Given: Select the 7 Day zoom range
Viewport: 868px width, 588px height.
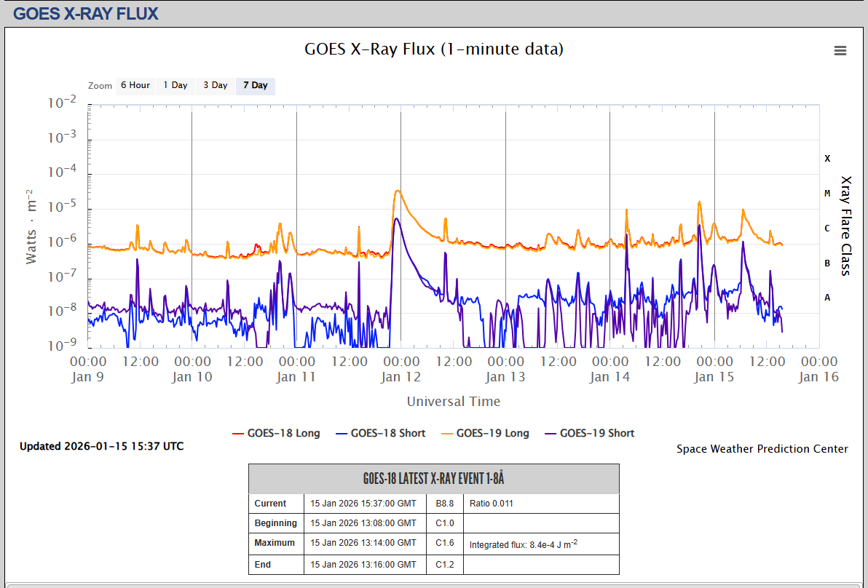Looking at the screenshot, I should (255, 86).
